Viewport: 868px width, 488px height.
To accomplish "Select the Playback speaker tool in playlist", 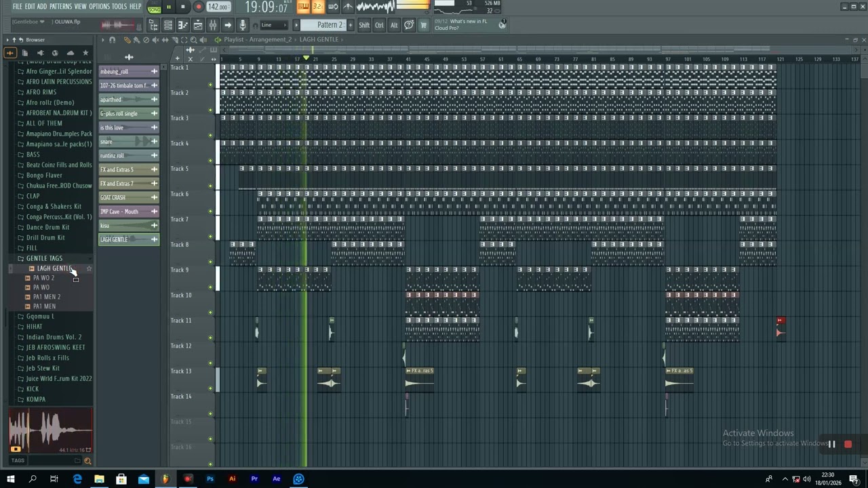I will click(x=203, y=40).
